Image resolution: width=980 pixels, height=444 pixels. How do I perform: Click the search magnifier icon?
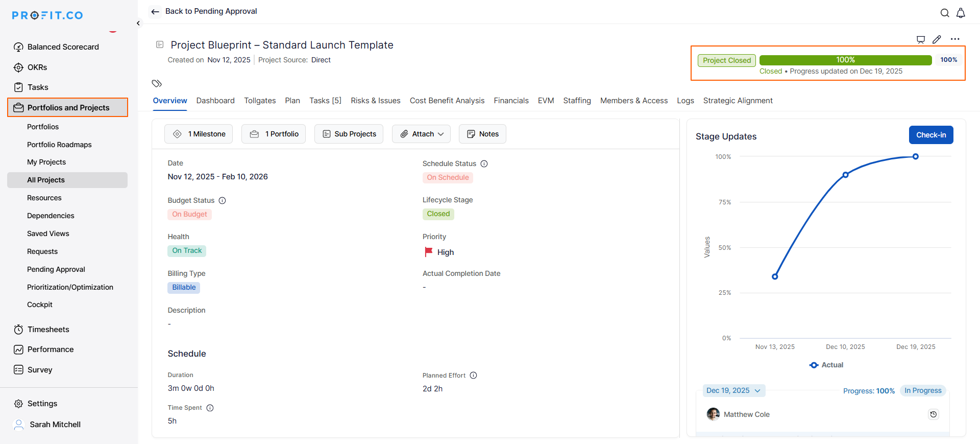coord(945,13)
